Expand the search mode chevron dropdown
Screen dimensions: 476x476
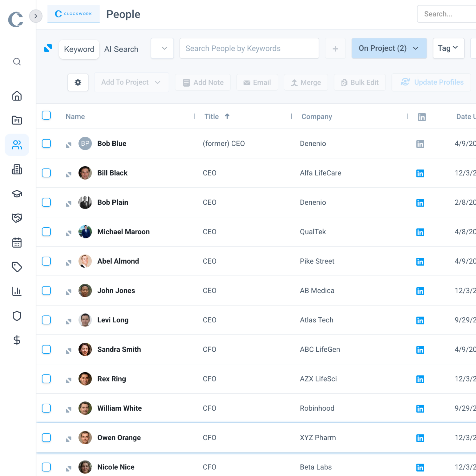click(162, 48)
